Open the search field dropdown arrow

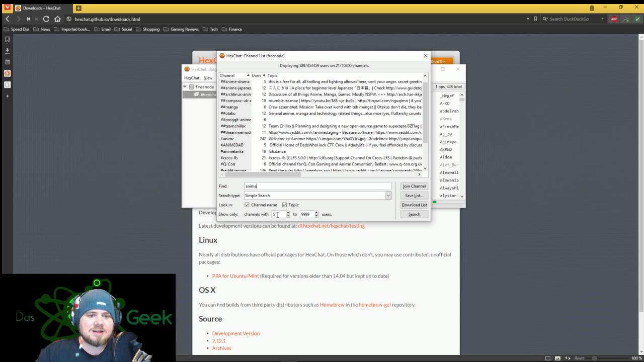pos(602,19)
